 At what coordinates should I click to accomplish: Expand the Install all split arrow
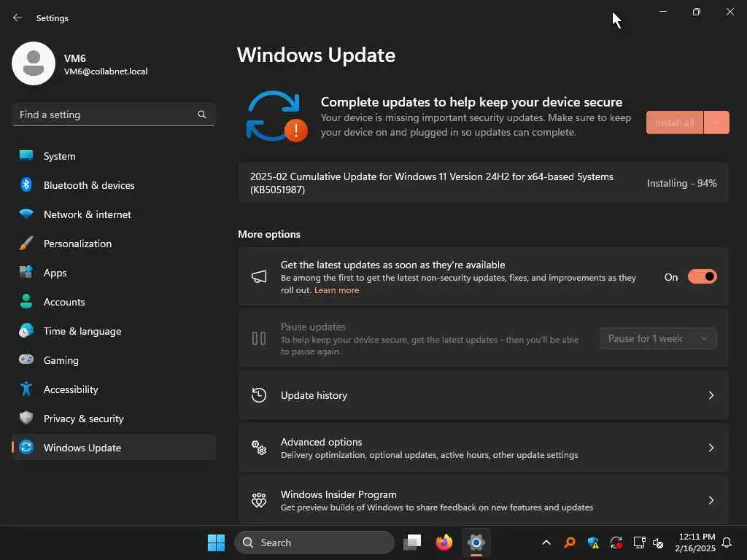716,122
